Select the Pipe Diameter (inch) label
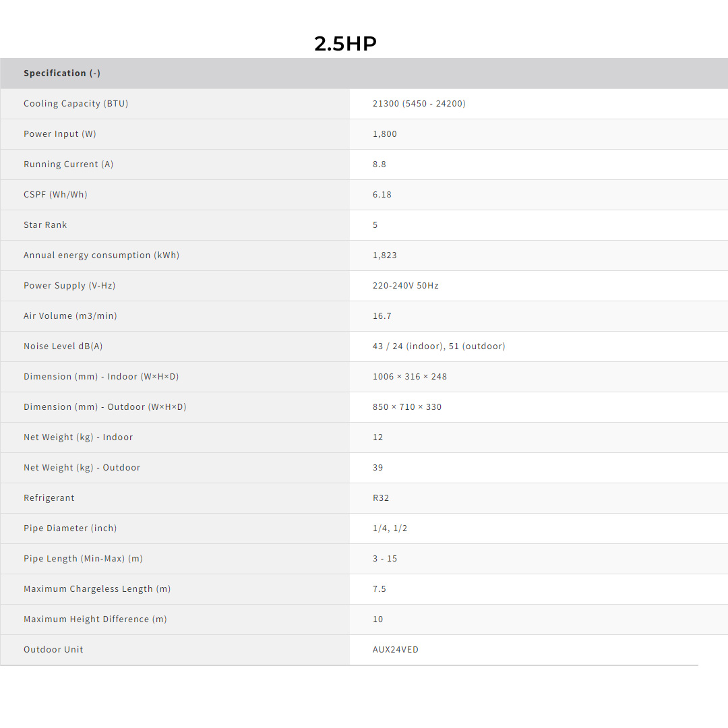 click(x=70, y=528)
